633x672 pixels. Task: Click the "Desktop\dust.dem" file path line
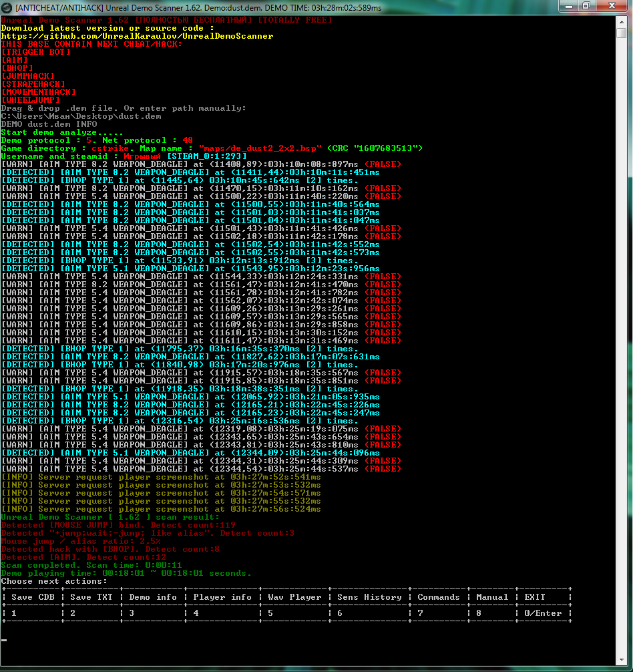coord(81,116)
